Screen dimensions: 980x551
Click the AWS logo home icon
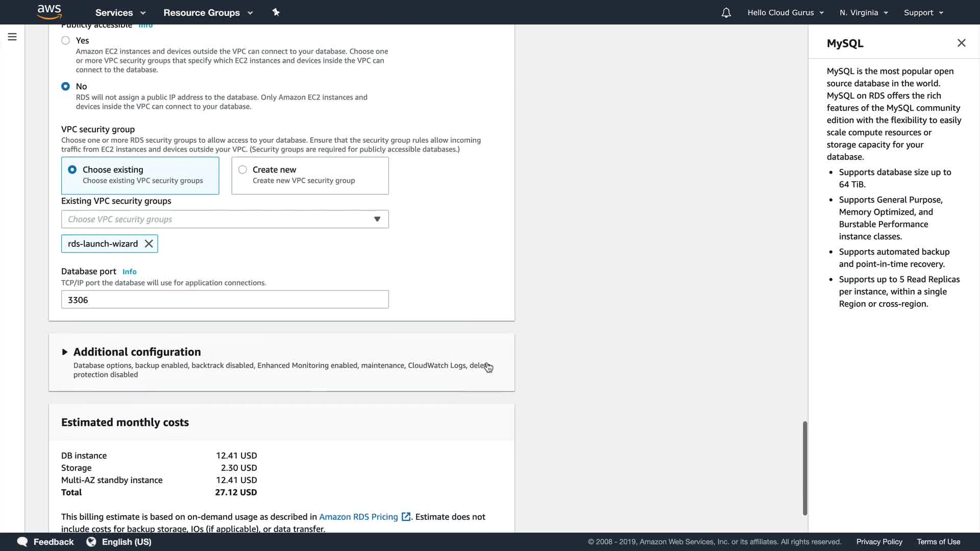50,12
